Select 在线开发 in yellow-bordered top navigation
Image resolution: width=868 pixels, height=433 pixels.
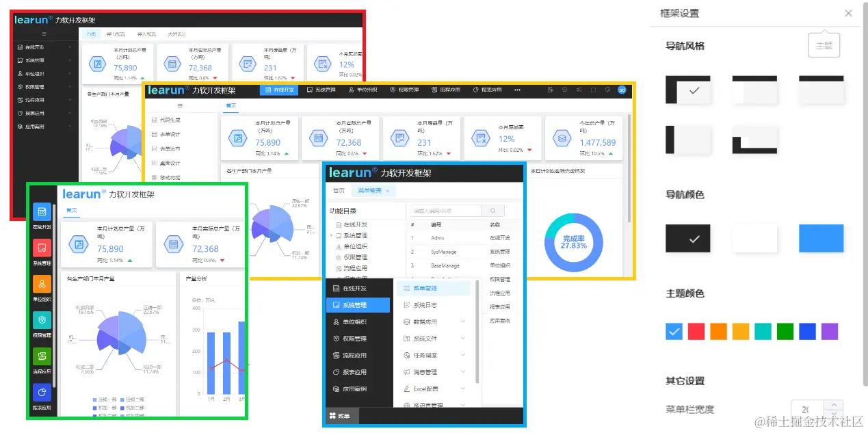279,90
